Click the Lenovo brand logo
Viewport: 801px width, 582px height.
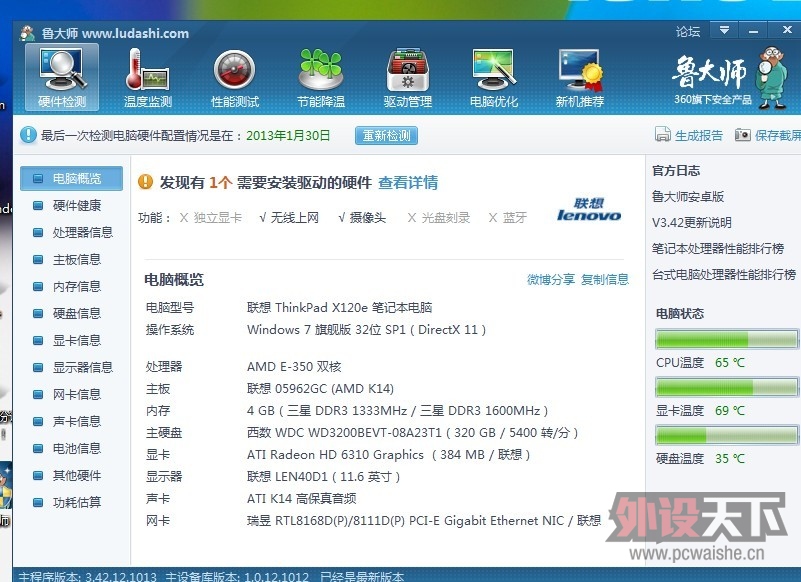[589, 210]
